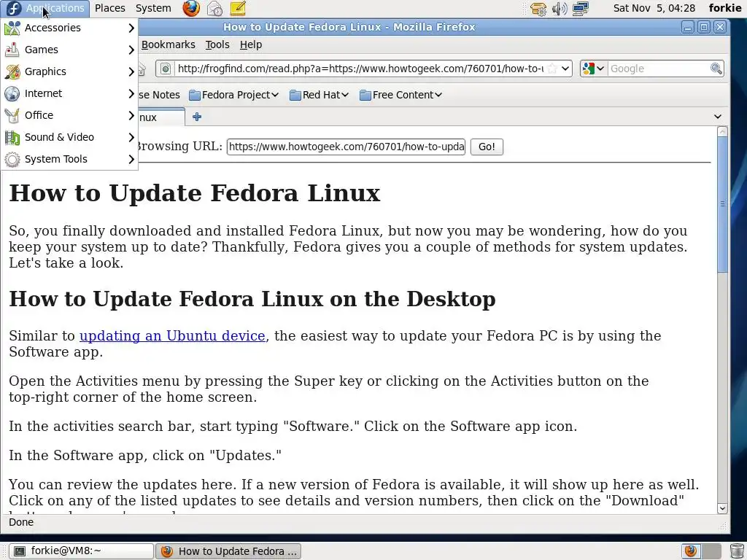Image resolution: width=747 pixels, height=560 pixels.
Task: Click the search magnifier icon
Action: click(716, 69)
